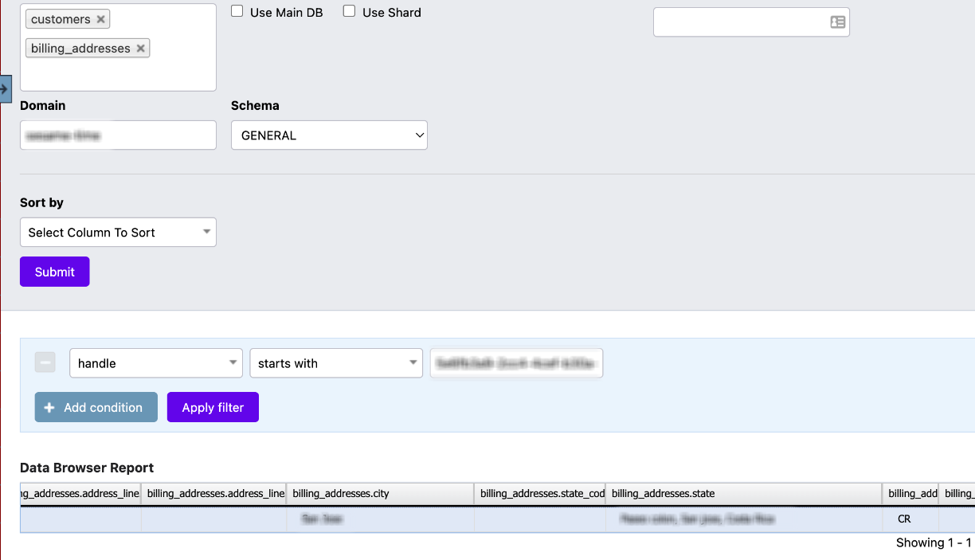Remove the customers tag
The height and width of the screenshot is (560, 975).
(100, 19)
